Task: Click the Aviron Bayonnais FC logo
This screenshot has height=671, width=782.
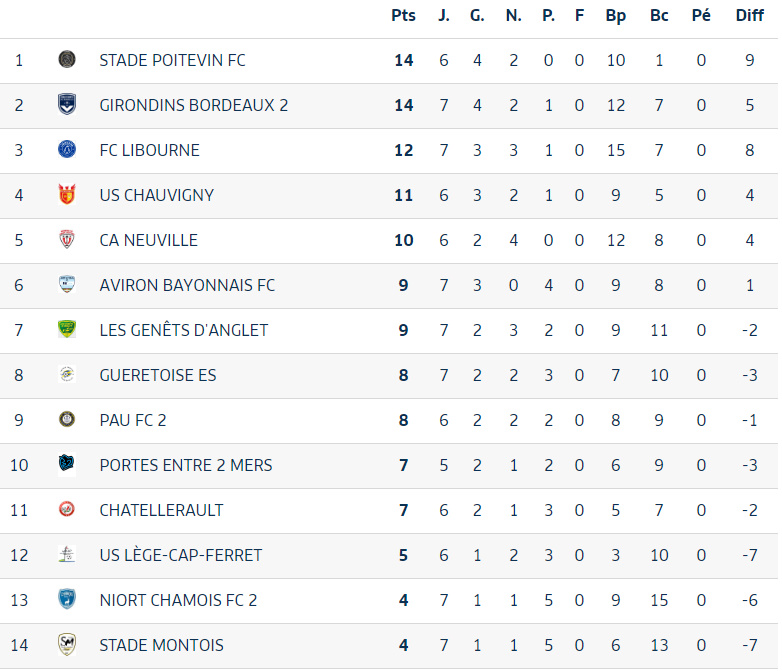Action: (x=67, y=284)
